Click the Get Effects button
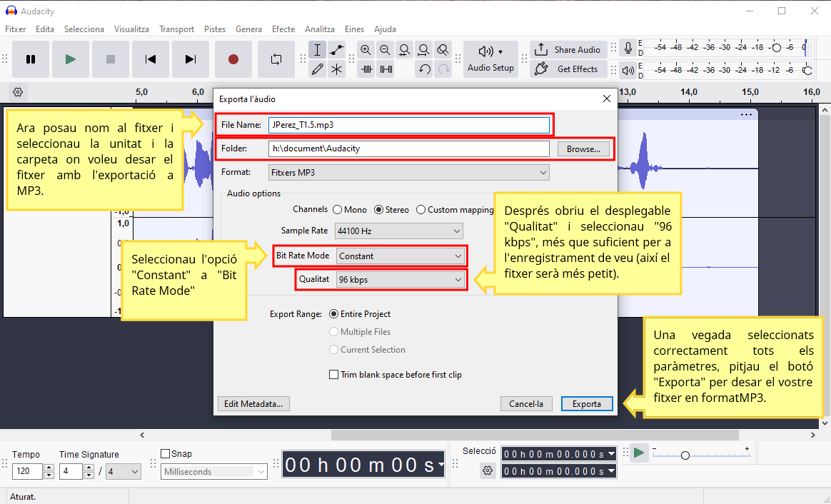 (x=569, y=69)
